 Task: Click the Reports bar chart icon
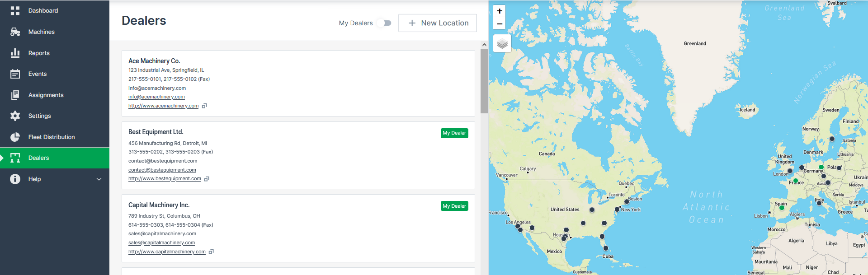15,53
